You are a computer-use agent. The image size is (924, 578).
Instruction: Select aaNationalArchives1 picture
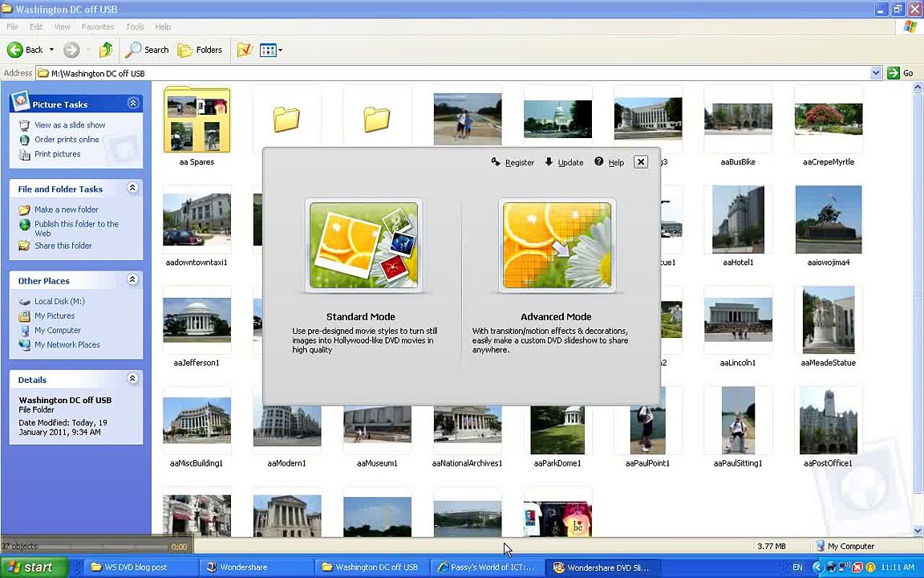[x=468, y=429]
